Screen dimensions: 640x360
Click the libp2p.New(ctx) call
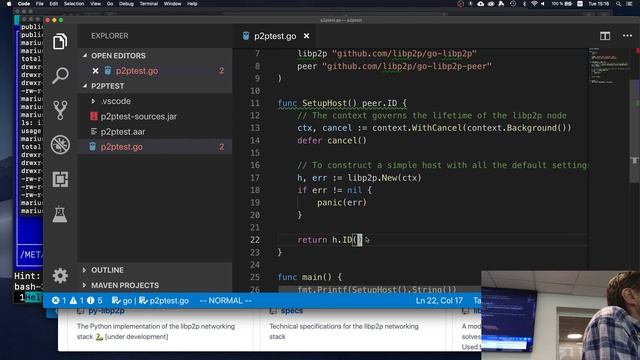point(384,178)
